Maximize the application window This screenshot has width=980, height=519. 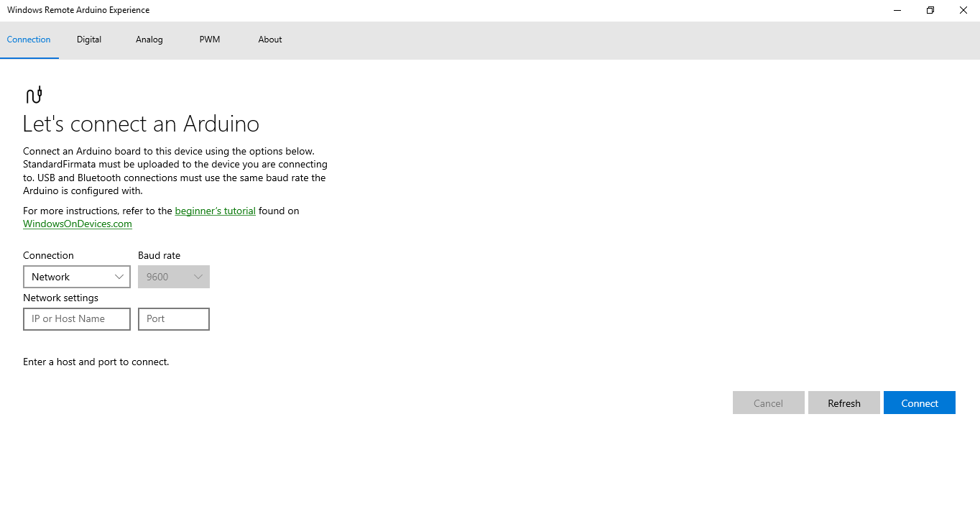pyautogui.click(x=930, y=10)
